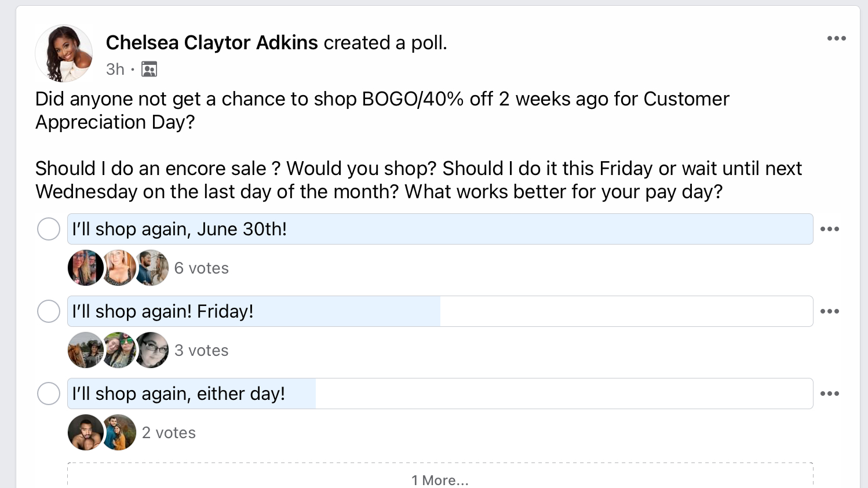Click first voter avatar under June 30th option
This screenshot has width=868, height=488.
[86, 268]
